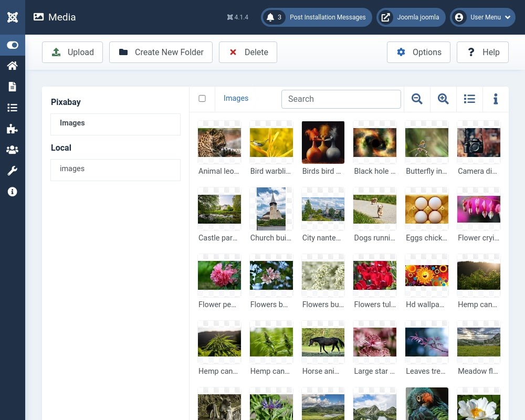Select Local images folder in tree
The image size is (525, 420).
115,170
